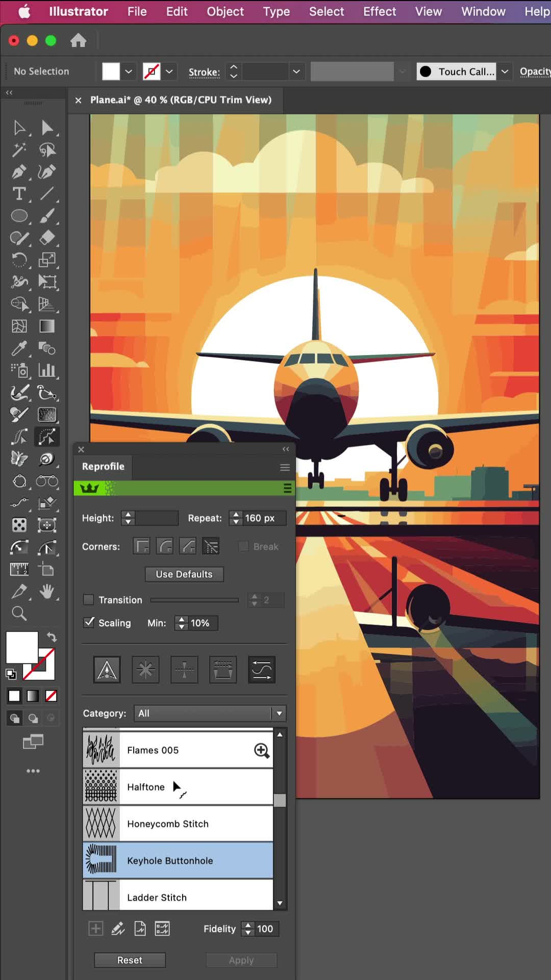551x980 pixels.
Task: Click the Transition slider track
Action: (x=194, y=600)
